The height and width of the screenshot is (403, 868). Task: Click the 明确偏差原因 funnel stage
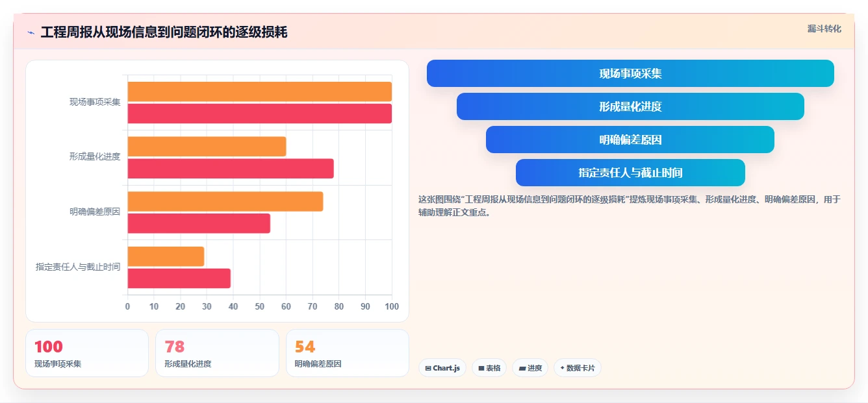[x=630, y=140]
